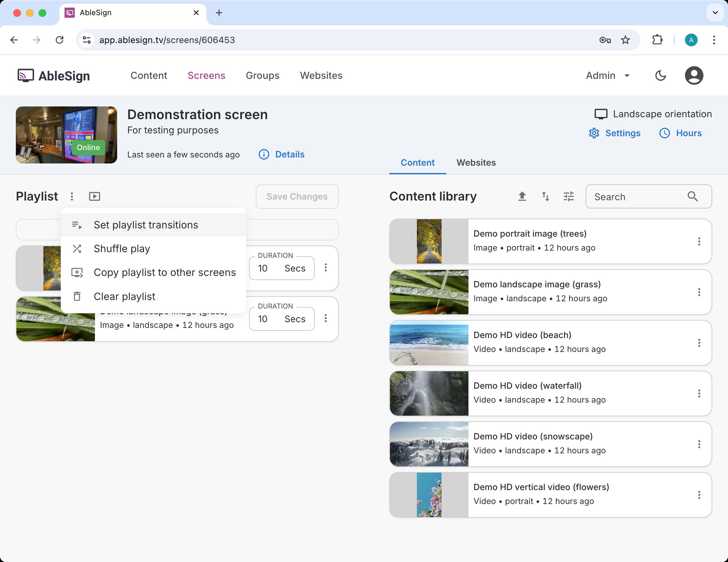Click the search magnifier icon

click(692, 196)
